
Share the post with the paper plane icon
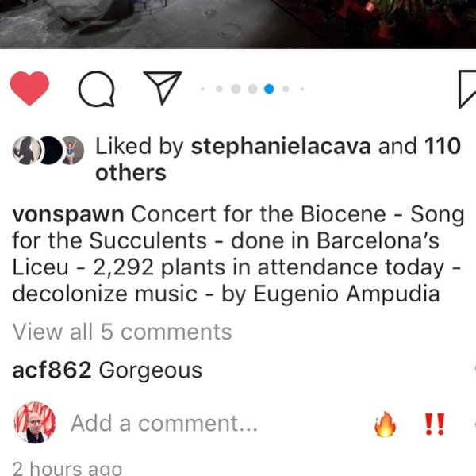click(163, 88)
